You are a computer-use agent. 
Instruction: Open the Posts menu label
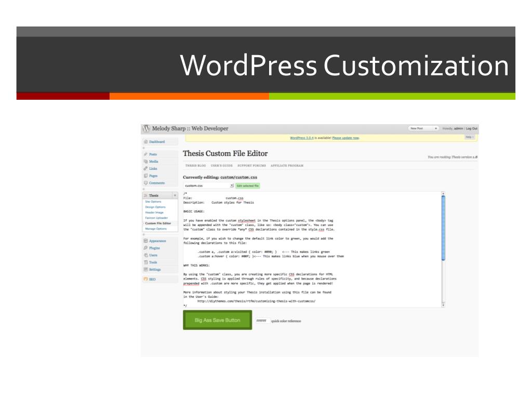pyautogui.click(x=153, y=154)
